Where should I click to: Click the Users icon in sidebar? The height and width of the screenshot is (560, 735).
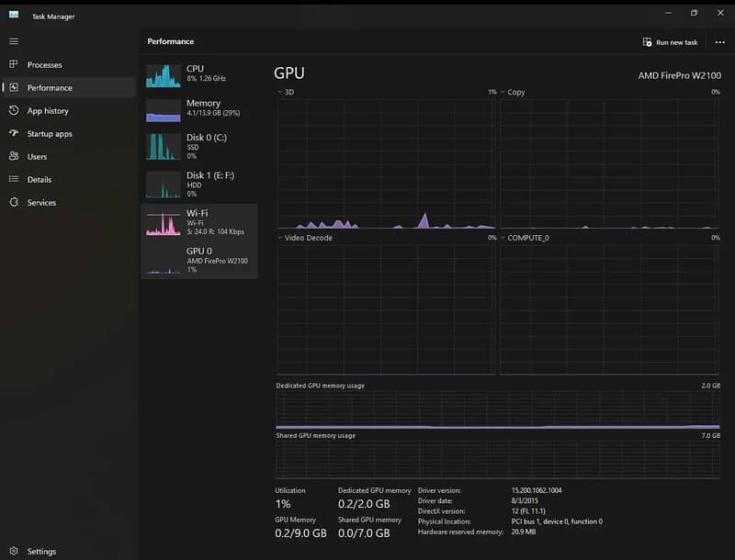coord(14,156)
